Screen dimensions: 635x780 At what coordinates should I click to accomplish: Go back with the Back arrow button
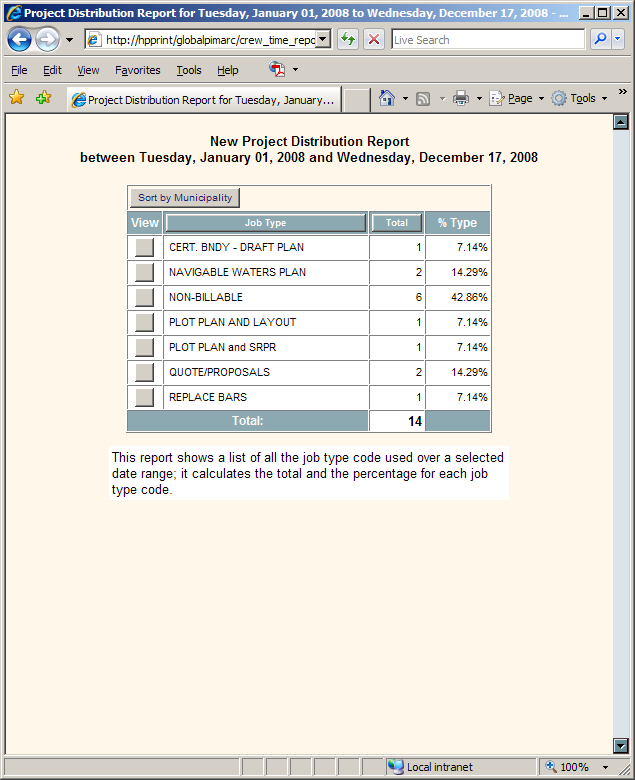pos(19,40)
